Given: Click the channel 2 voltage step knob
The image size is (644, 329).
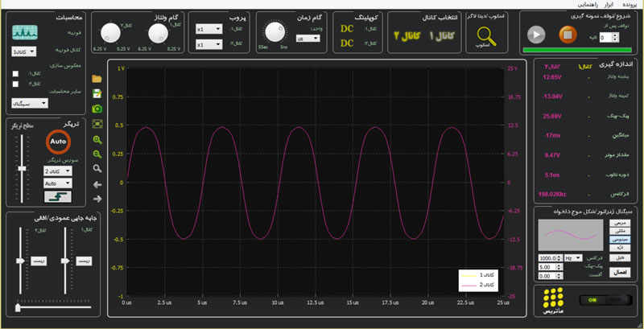Looking at the screenshot, I should coord(109,33).
